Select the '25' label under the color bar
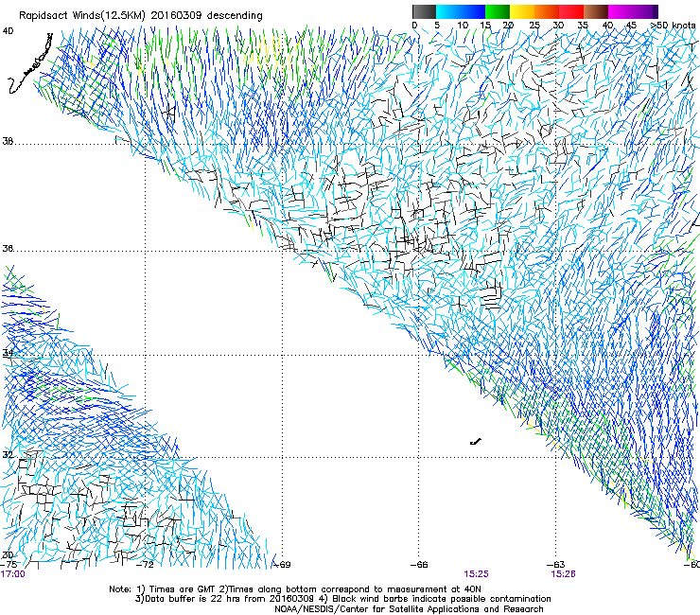 (x=534, y=26)
